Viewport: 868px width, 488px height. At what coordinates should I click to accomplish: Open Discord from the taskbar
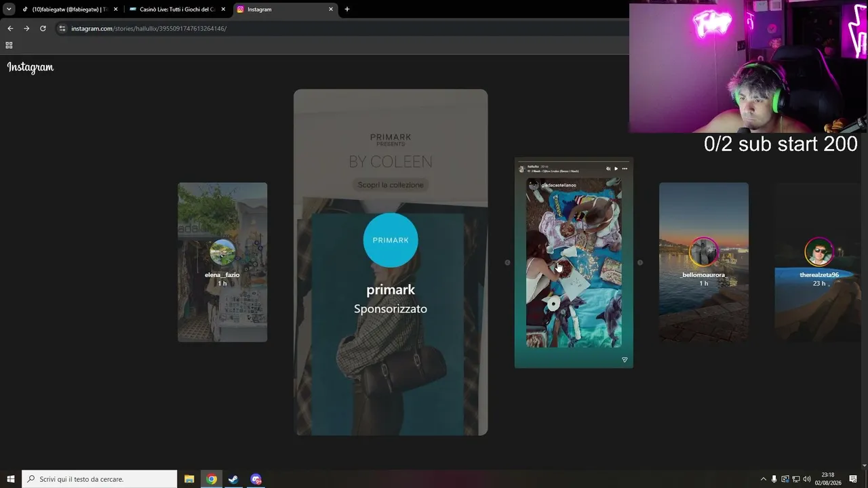(x=256, y=479)
